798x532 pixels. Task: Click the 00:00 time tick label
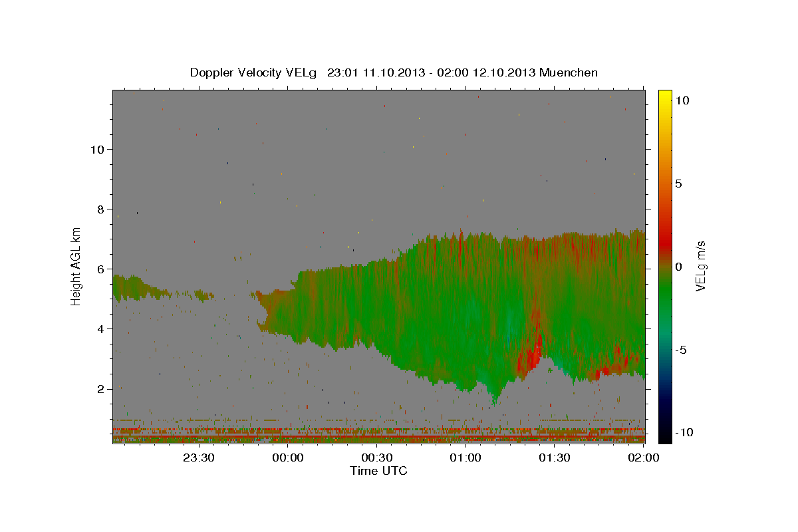point(289,458)
